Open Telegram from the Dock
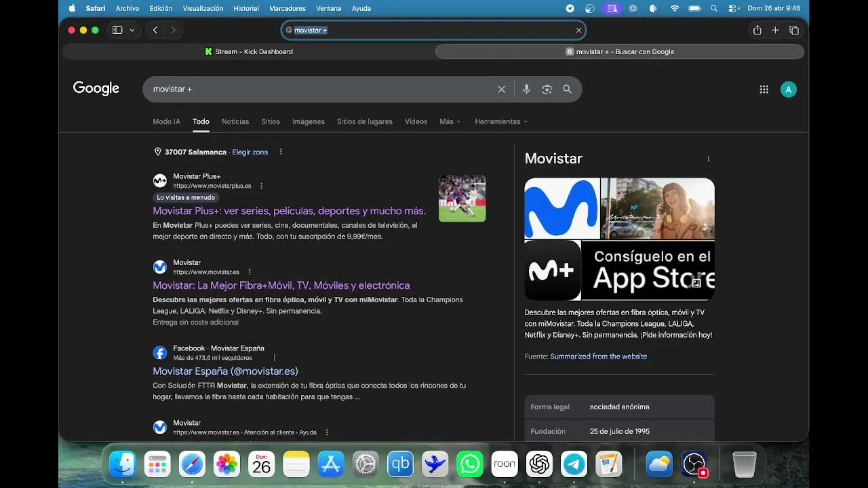The width and height of the screenshot is (868, 488). [x=574, y=464]
